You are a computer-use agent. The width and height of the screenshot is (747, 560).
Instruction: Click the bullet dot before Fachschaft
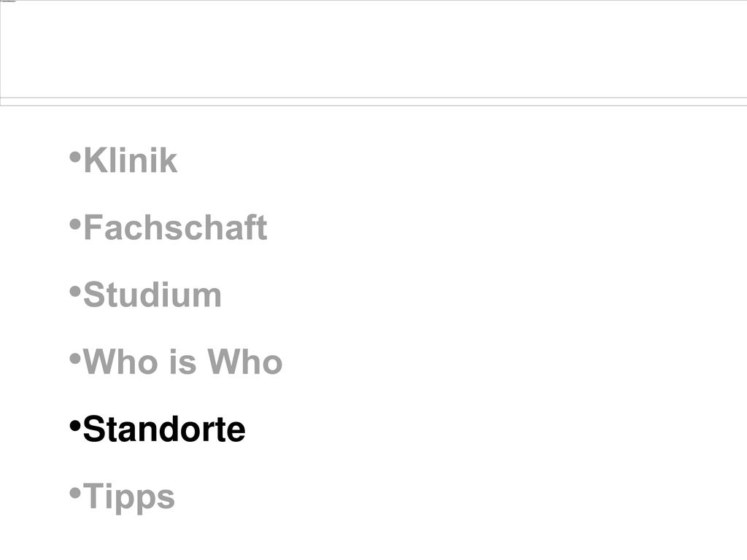pyautogui.click(x=75, y=224)
